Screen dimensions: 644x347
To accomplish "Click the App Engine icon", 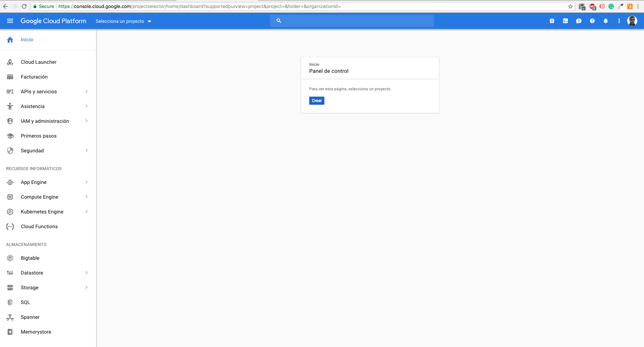I will pyautogui.click(x=10, y=182).
